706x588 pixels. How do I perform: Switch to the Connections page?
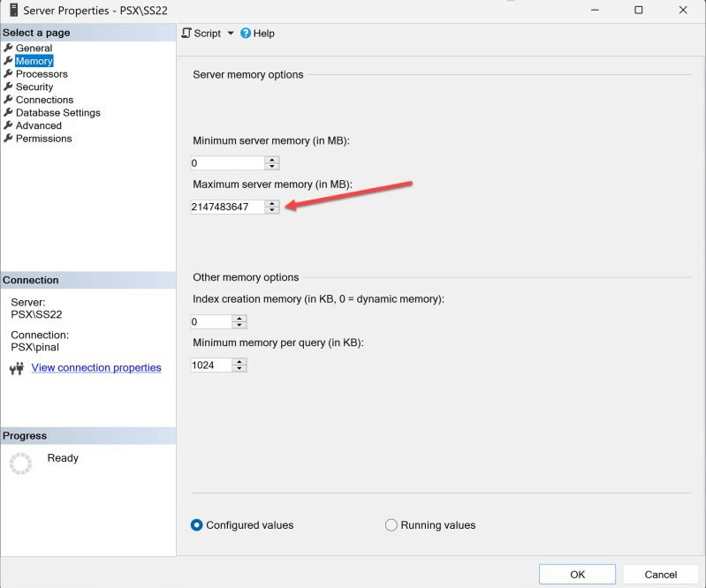pyautogui.click(x=44, y=100)
